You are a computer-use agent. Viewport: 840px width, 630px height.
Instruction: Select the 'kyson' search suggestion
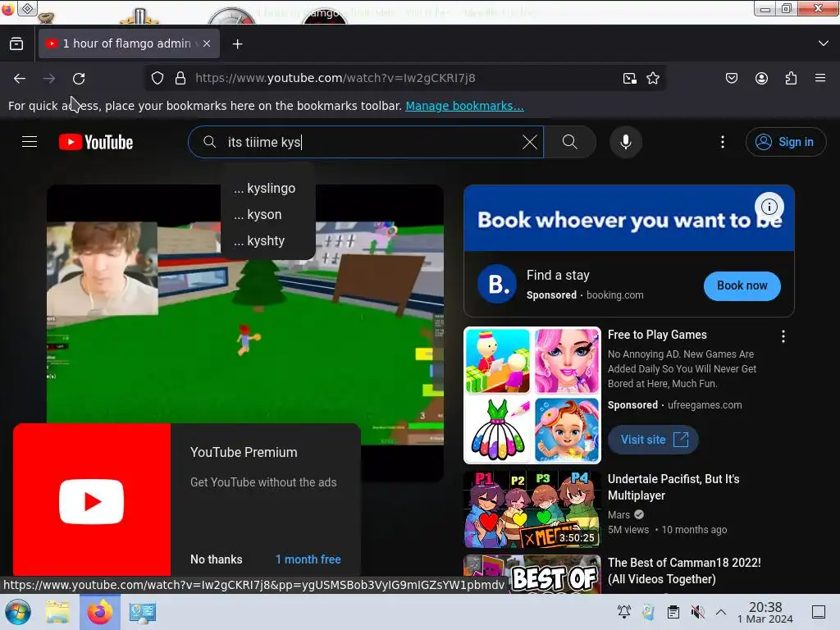pyautogui.click(x=268, y=215)
